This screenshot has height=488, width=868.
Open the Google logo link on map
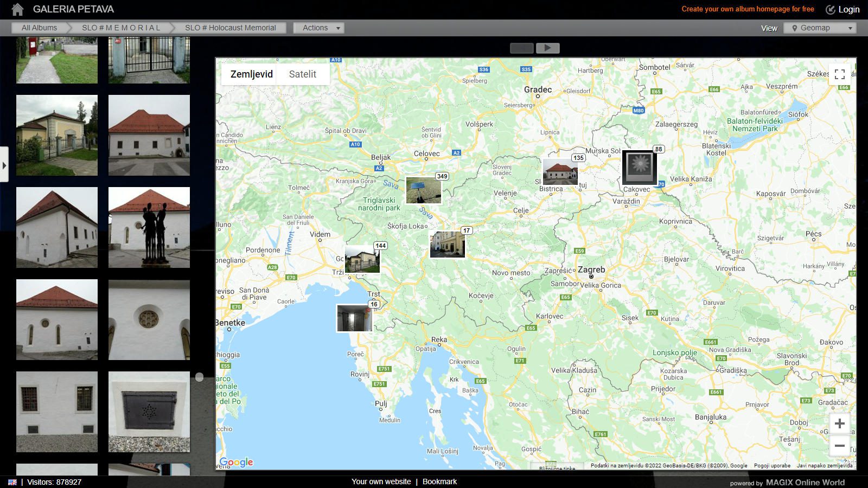click(x=236, y=462)
